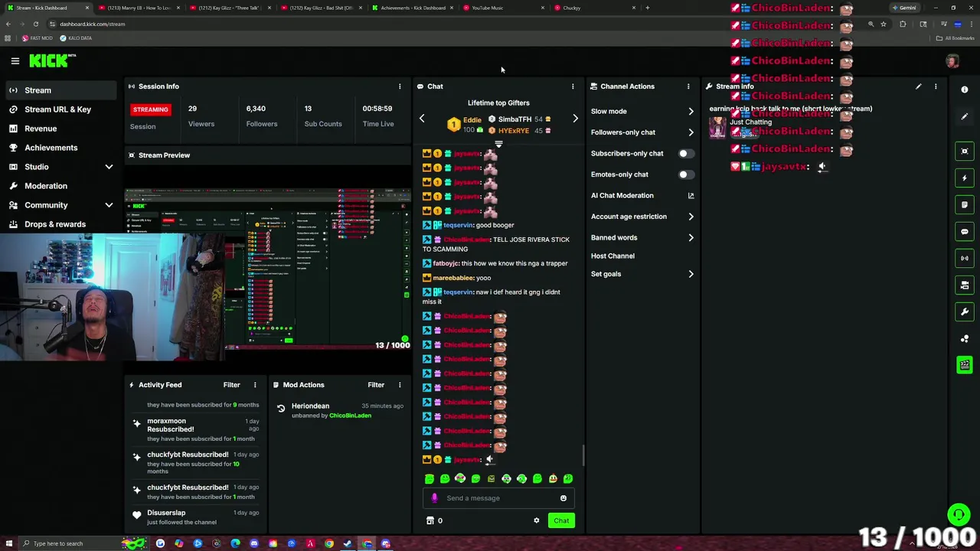This screenshot has width=980, height=551.
Task: Open Moderation in the sidebar
Action: pyautogui.click(x=60, y=186)
